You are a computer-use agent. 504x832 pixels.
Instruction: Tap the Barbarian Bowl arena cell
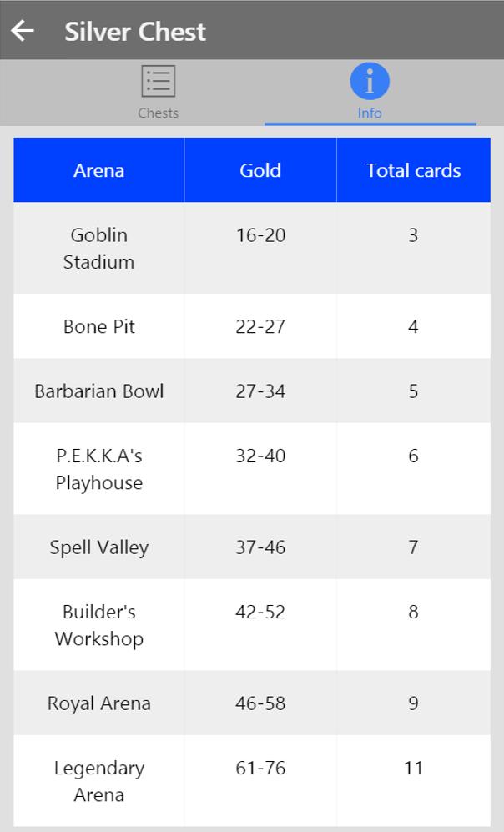click(x=98, y=391)
